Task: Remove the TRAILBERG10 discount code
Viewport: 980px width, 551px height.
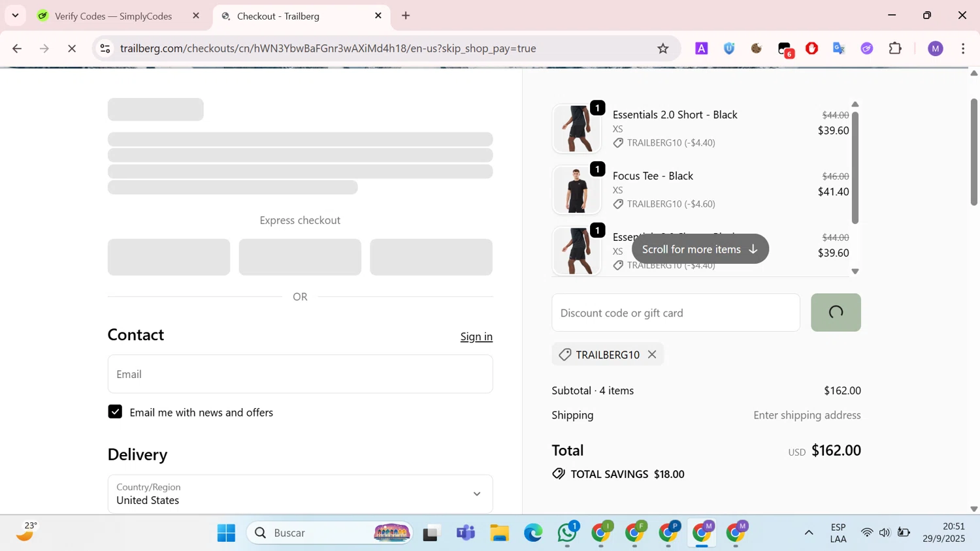Action: (x=652, y=354)
